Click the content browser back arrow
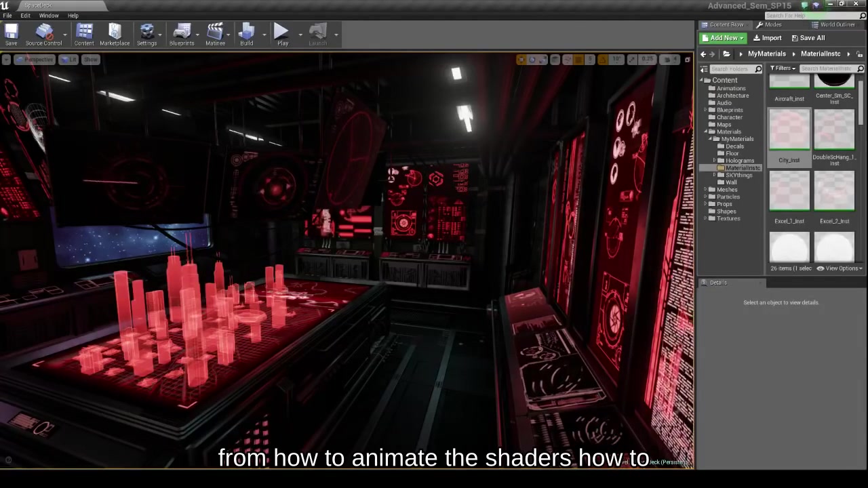The width and height of the screenshot is (868, 488). [x=703, y=54]
